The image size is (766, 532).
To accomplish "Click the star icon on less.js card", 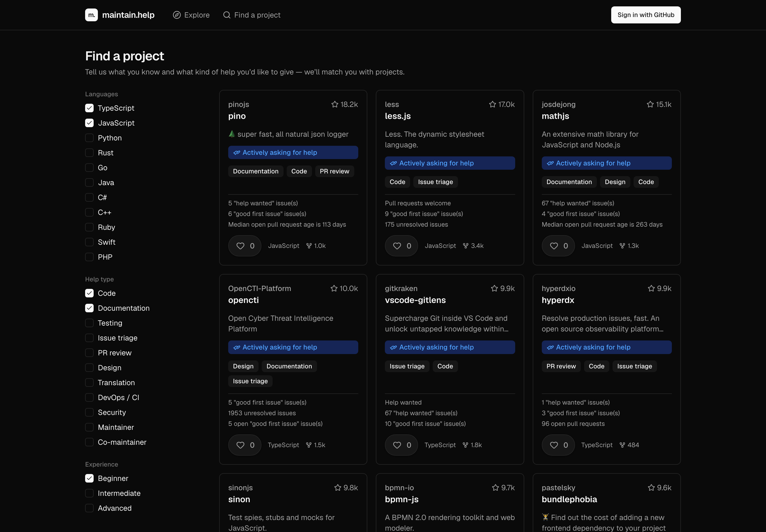I will [492, 104].
